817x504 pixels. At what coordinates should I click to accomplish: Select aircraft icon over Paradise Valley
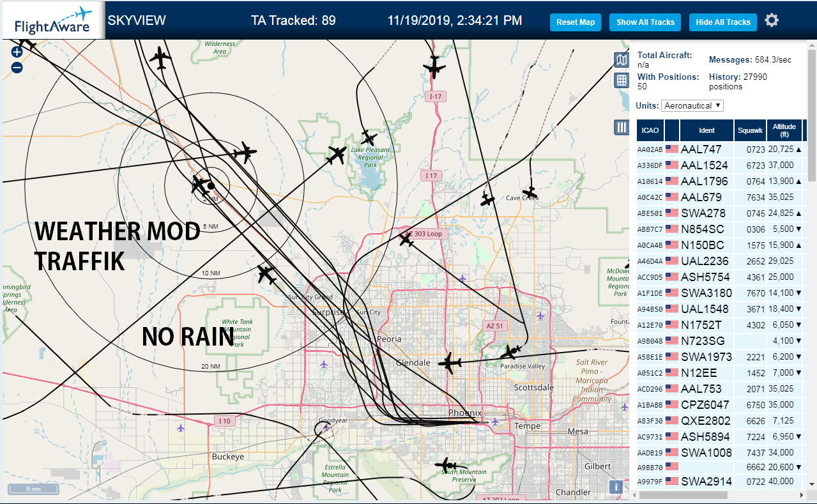[x=511, y=352]
